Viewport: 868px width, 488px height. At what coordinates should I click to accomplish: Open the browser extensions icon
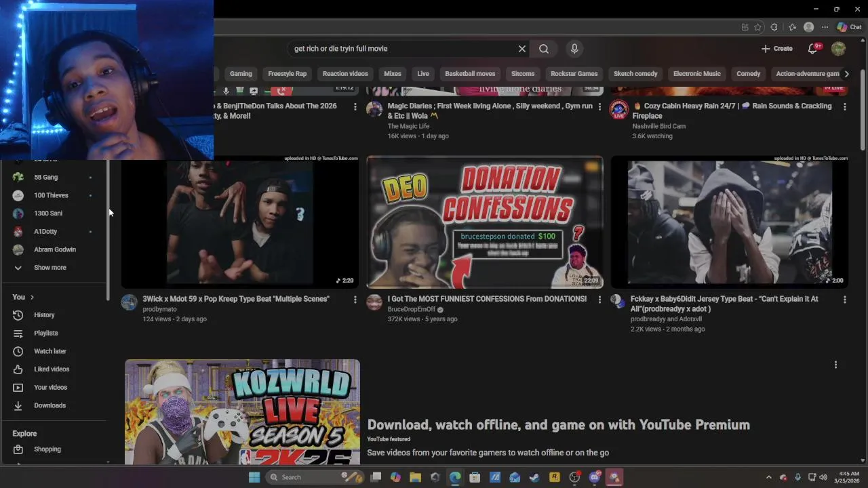pyautogui.click(x=774, y=28)
